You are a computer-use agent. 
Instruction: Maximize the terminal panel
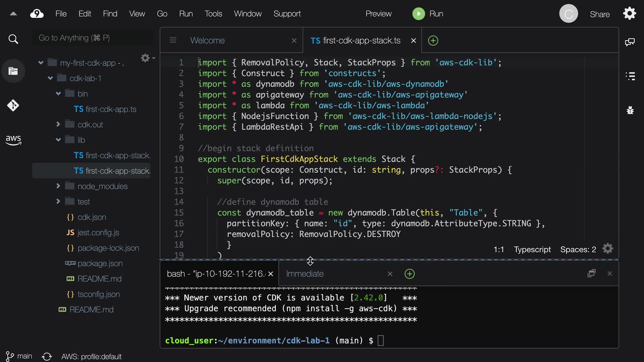(591, 274)
